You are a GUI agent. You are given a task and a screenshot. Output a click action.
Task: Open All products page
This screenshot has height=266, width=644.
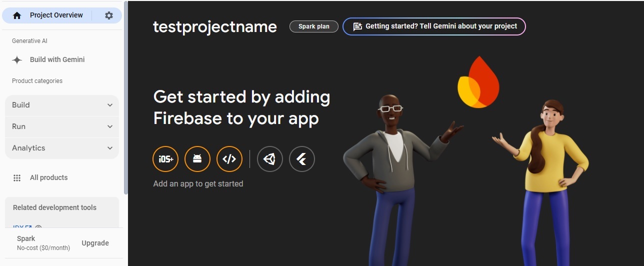(x=48, y=177)
